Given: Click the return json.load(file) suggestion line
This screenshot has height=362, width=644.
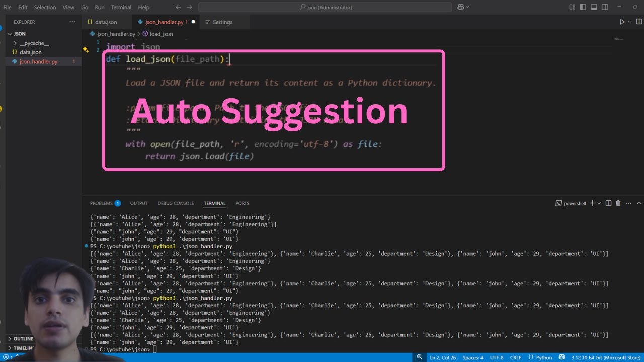Looking at the screenshot, I should click(200, 156).
